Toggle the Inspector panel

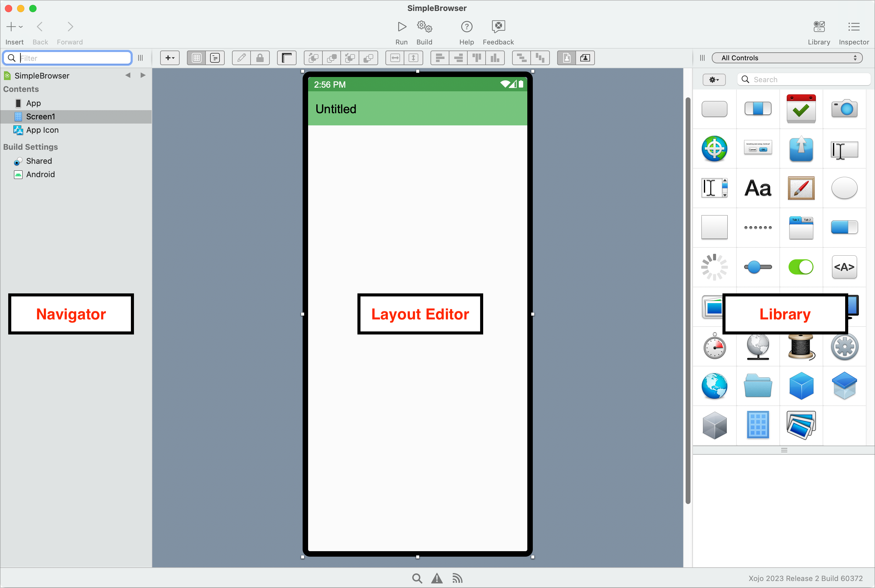(x=854, y=27)
